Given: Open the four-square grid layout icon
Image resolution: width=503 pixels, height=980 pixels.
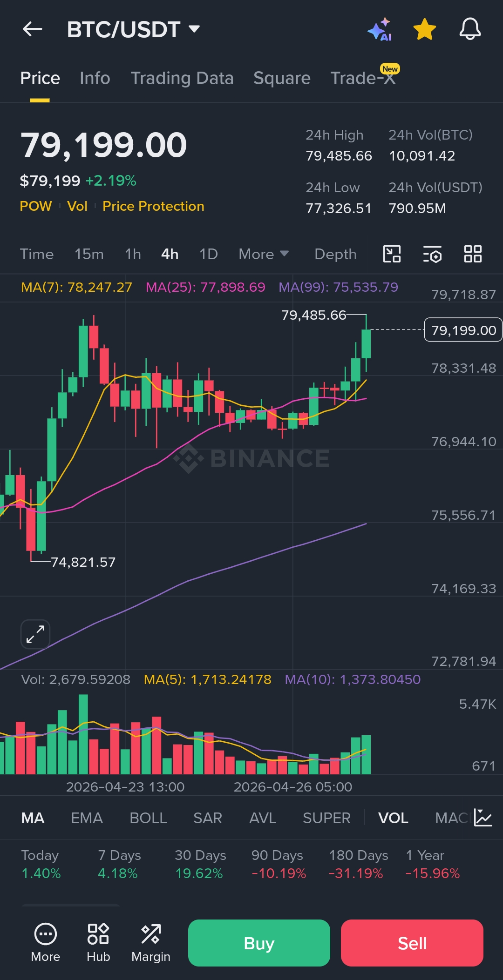Looking at the screenshot, I should pos(473,254).
